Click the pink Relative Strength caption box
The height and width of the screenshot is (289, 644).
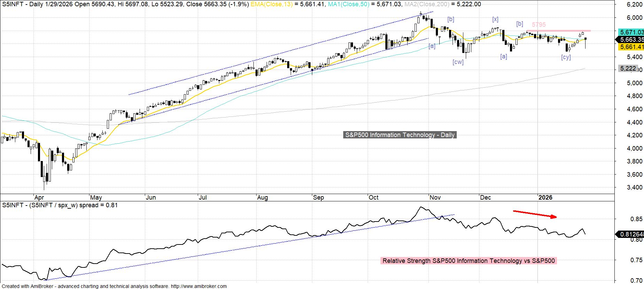coord(469,260)
